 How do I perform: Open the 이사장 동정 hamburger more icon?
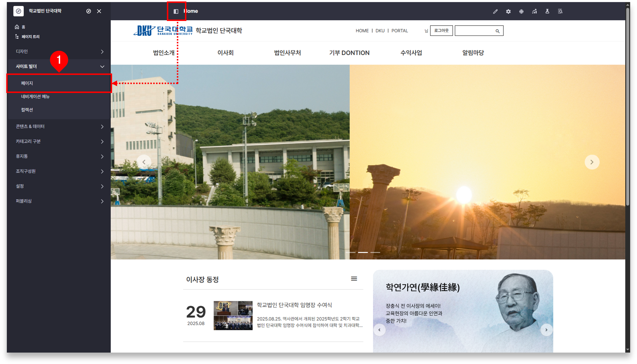[354, 278]
